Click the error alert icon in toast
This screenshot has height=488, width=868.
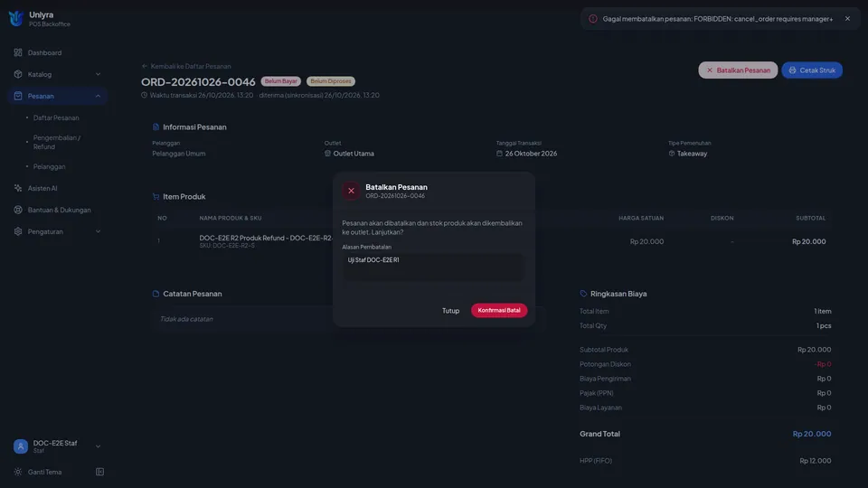(x=593, y=19)
